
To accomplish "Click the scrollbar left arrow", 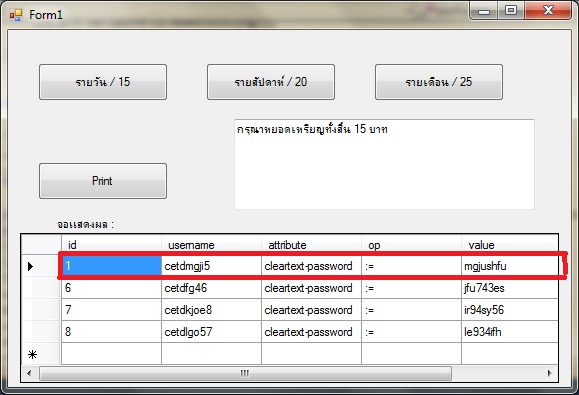I will (x=30, y=373).
